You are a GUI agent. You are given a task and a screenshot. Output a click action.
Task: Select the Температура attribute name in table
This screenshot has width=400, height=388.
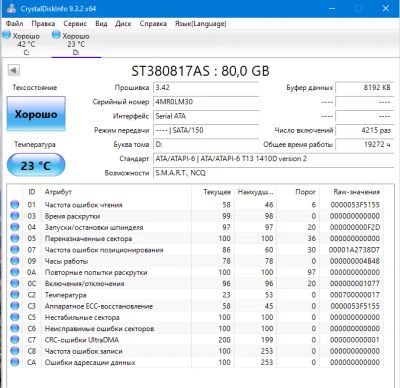65,295
